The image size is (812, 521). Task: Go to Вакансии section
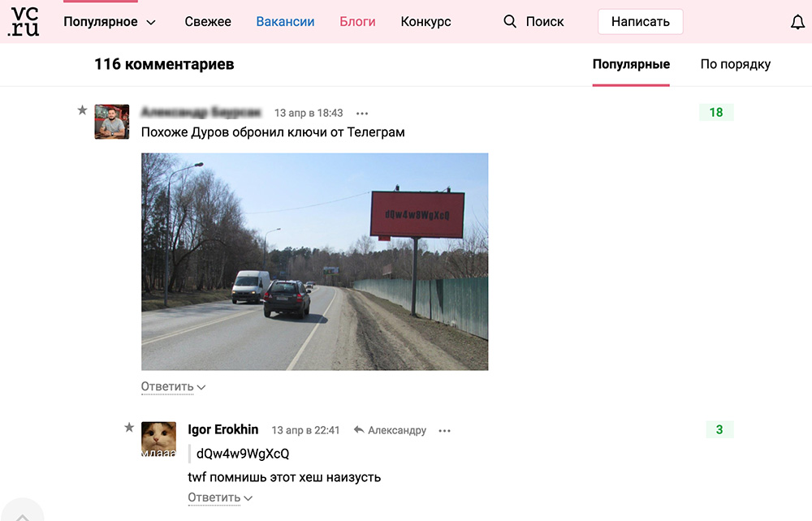click(285, 22)
